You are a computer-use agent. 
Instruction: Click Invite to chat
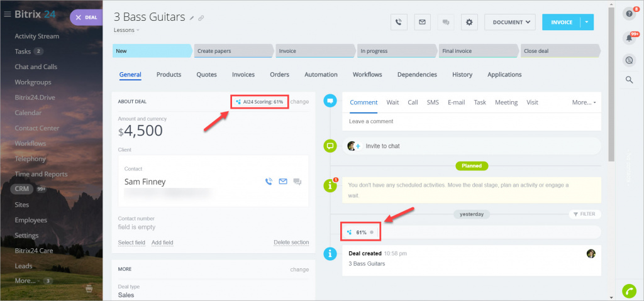click(382, 146)
